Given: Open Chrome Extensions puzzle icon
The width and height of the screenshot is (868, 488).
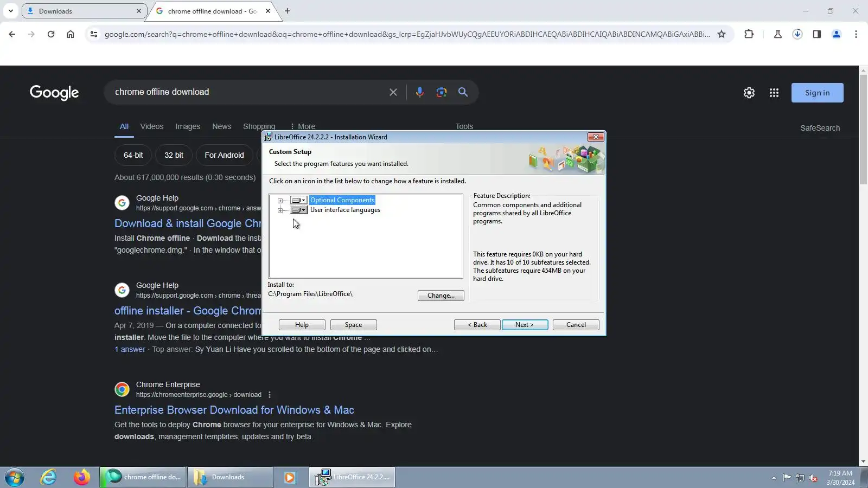Looking at the screenshot, I should tap(749, 34).
